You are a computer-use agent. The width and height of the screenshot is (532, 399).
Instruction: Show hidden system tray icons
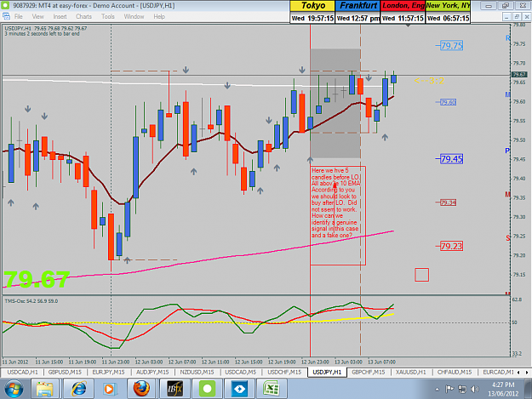[x=437, y=389]
